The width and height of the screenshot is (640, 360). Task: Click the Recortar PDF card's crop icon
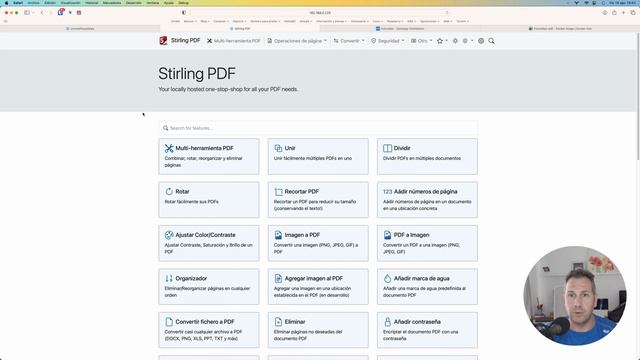[x=278, y=191]
